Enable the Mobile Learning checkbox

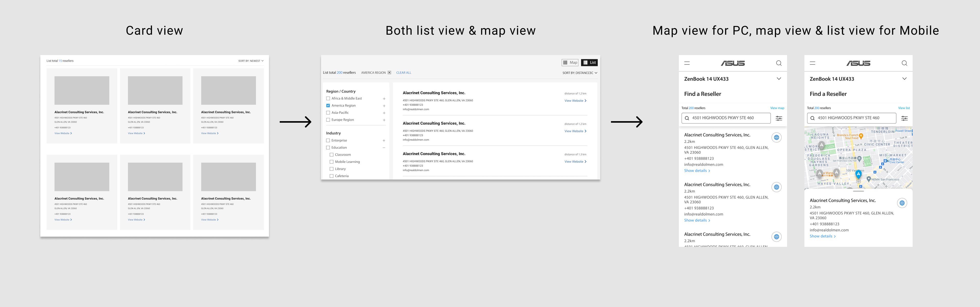point(331,162)
